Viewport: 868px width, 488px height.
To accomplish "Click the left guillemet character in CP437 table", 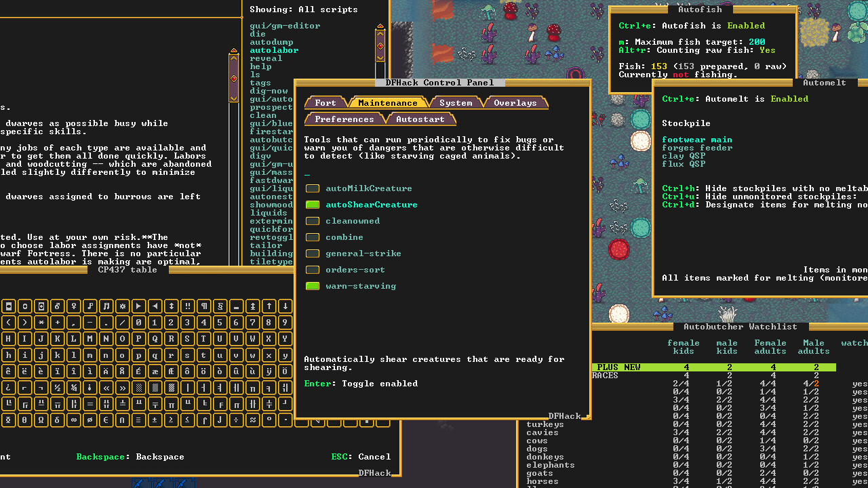I will pyautogui.click(x=106, y=388).
